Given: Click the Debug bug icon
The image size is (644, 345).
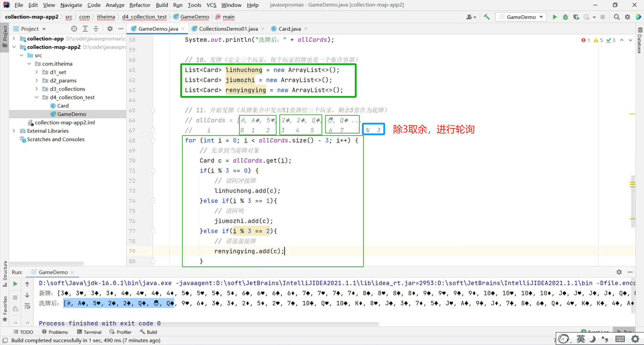Looking at the screenshot, I should click(x=565, y=17).
